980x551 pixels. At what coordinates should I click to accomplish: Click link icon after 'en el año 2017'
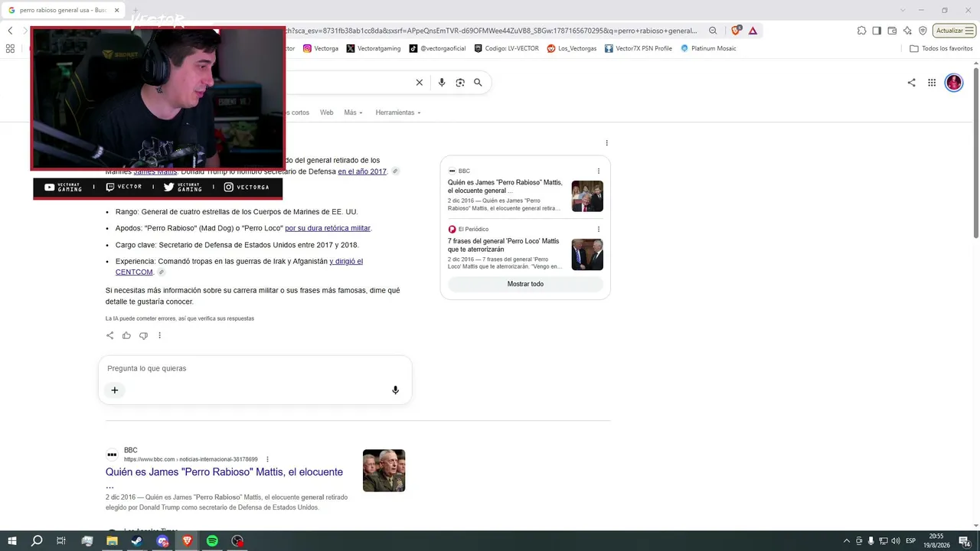(x=395, y=171)
